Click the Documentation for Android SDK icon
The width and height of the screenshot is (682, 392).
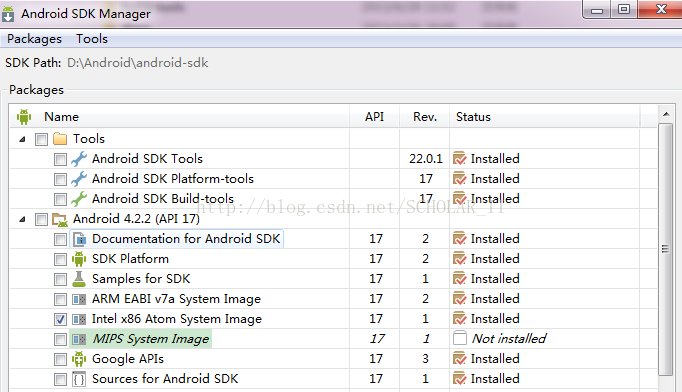click(x=79, y=239)
